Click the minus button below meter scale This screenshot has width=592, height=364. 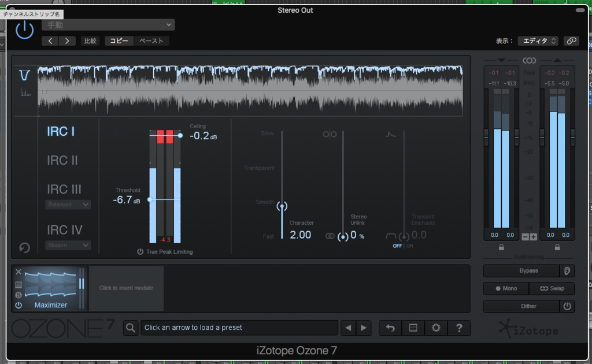tap(525, 237)
